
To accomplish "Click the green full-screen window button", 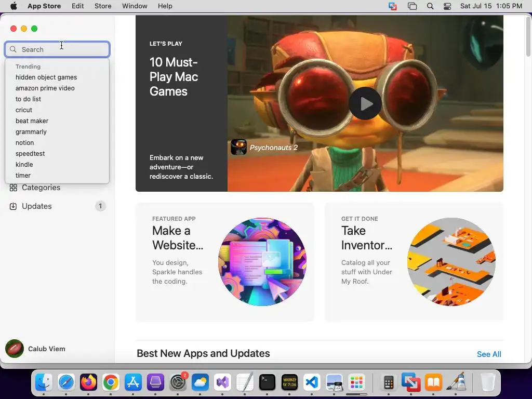I will [34, 29].
